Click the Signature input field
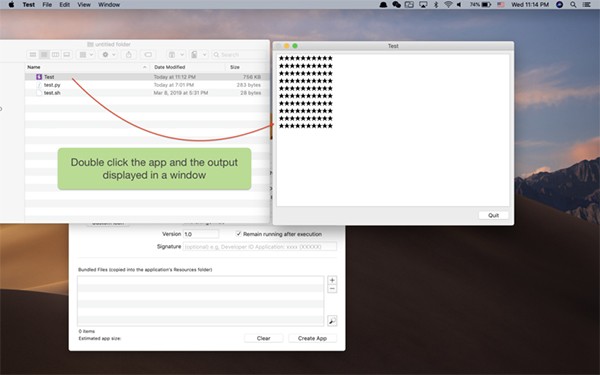Viewport: 600px width, 375px height. [x=260, y=247]
